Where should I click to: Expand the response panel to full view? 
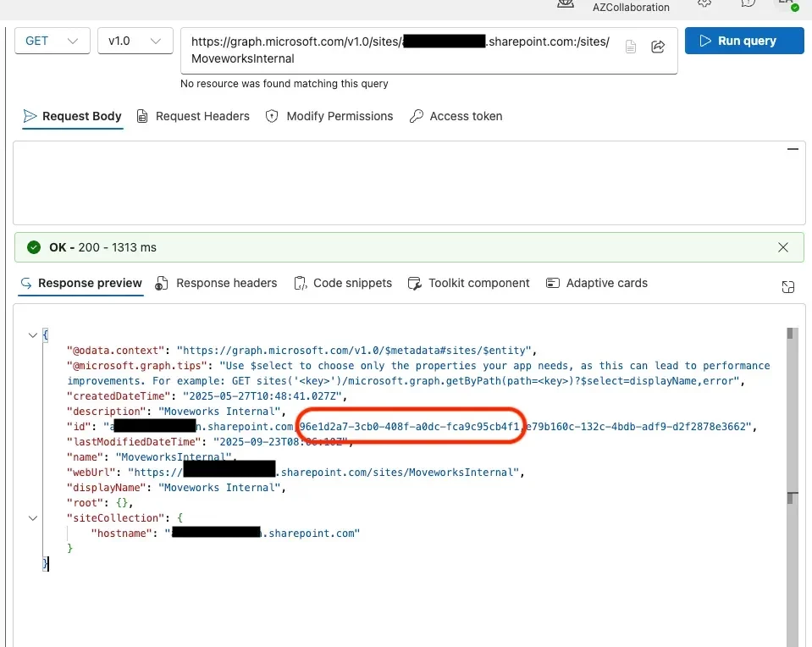[x=787, y=286]
